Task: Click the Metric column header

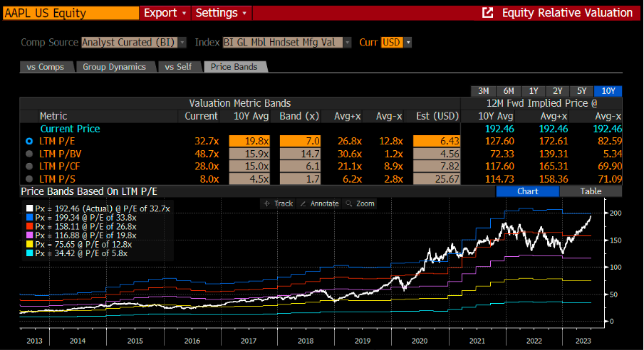Action: click(x=53, y=116)
